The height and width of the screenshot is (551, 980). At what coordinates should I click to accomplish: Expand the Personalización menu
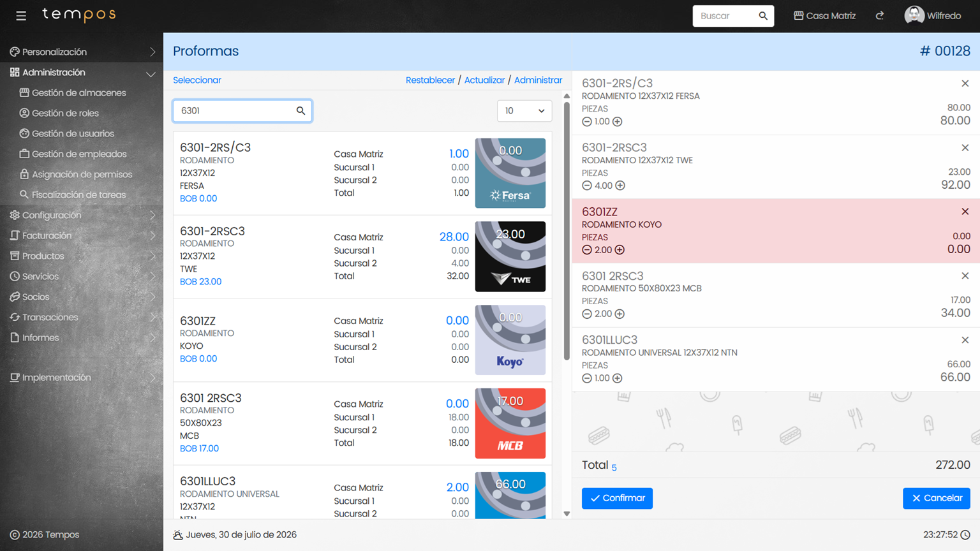click(x=82, y=52)
